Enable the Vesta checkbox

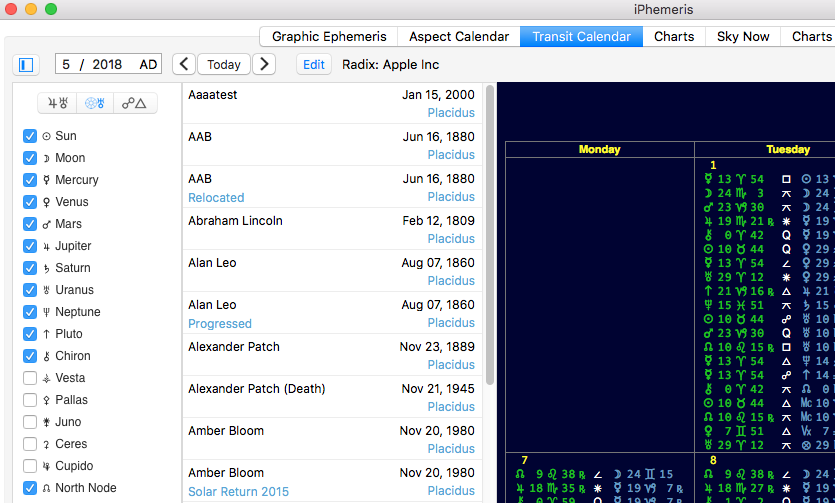(x=30, y=378)
